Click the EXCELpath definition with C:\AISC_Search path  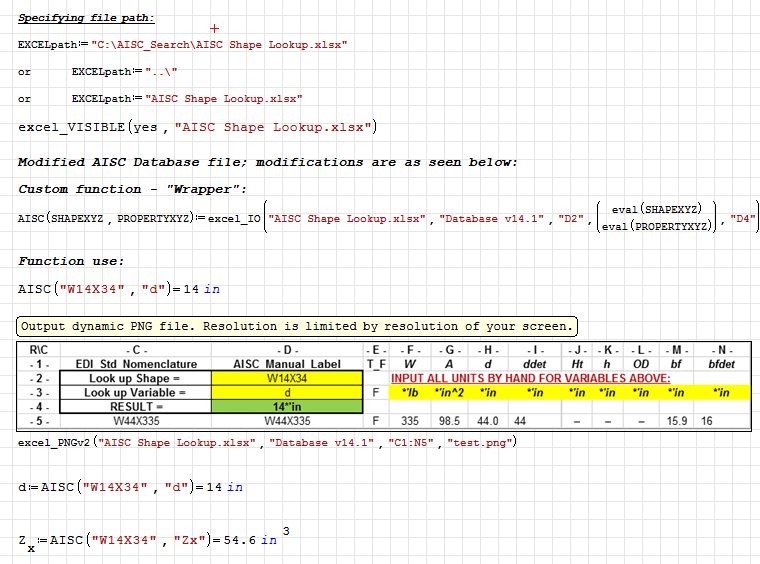[x=182, y=45]
